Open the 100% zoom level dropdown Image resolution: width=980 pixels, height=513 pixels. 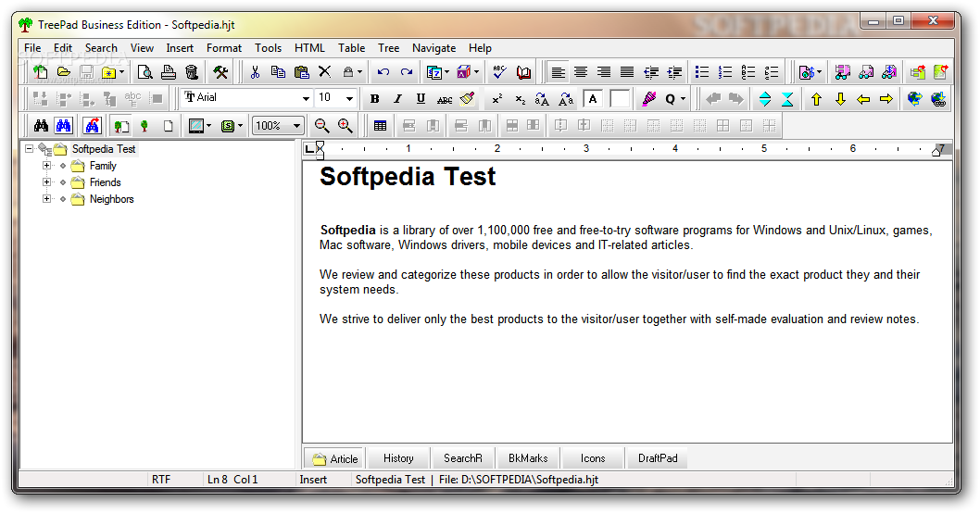(297, 126)
